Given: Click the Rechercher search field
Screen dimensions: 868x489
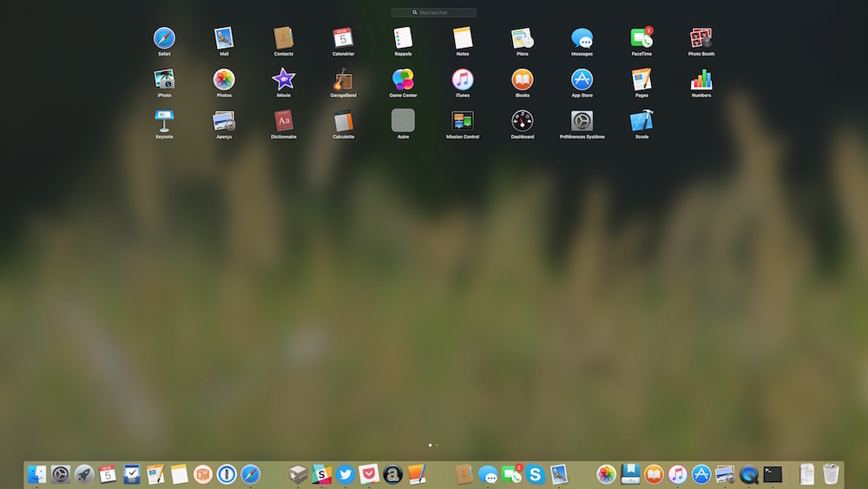Looking at the screenshot, I should [434, 13].
